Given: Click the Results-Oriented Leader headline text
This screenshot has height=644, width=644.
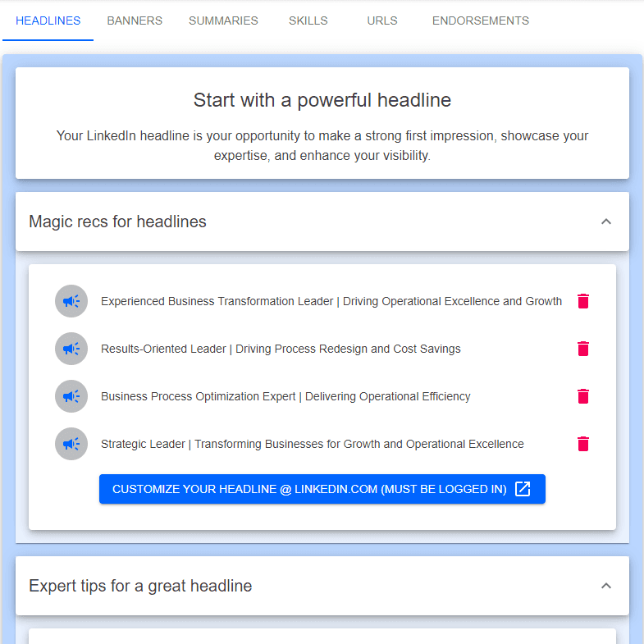Looking at the screenshot, I should click(281, 349).
